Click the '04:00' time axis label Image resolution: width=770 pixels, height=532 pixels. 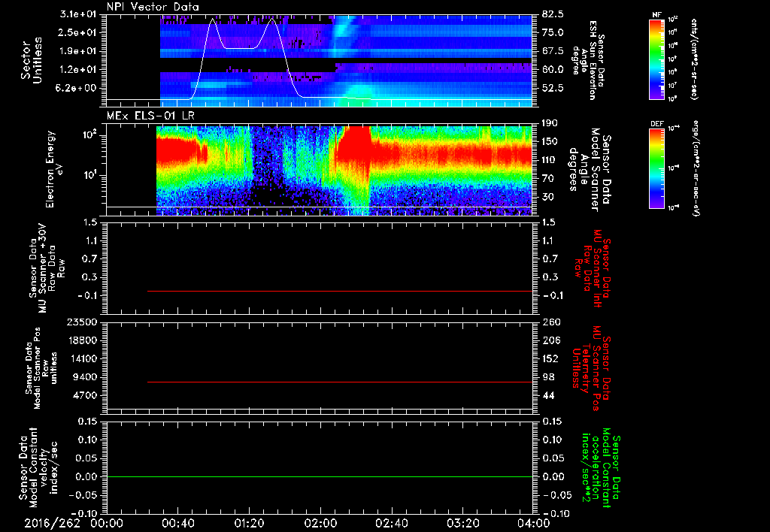click(x=534, y=523)
